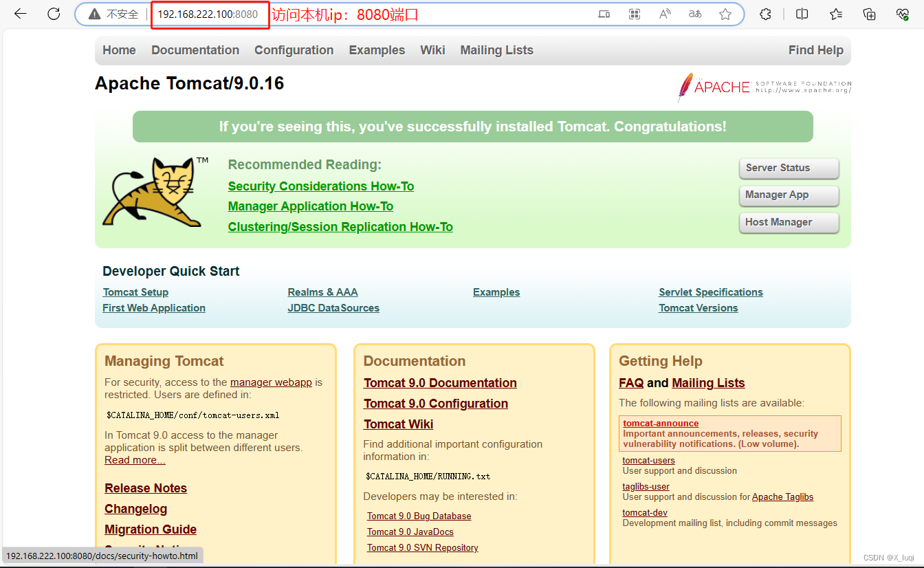Open the Configuration nav item

pyautogui.click(x=294, y=50)
